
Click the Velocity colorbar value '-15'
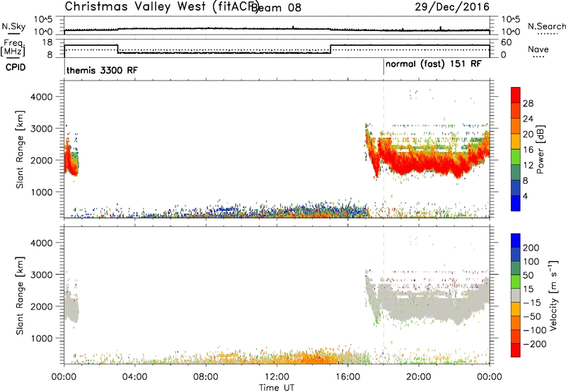tap(532, 303)
